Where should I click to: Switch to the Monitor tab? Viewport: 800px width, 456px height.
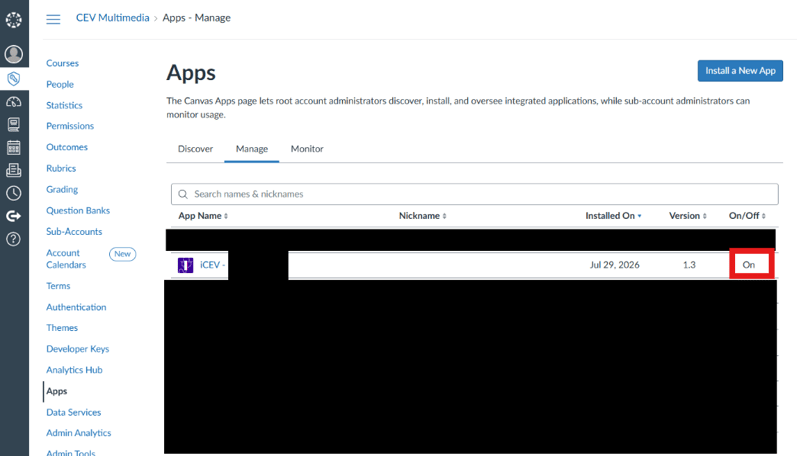[307, 149]
